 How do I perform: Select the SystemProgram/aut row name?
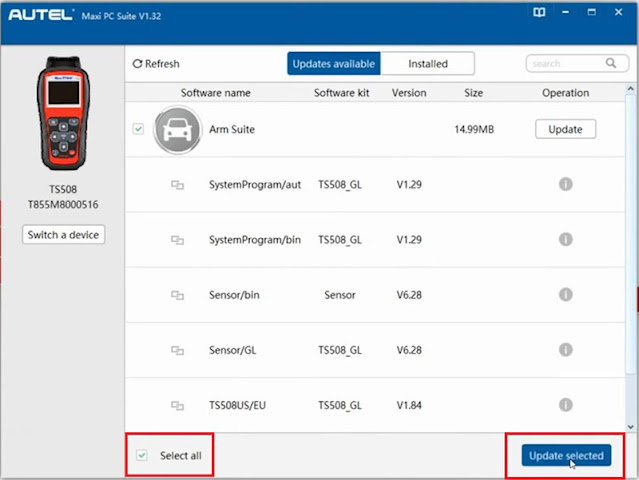pos(255,185)
